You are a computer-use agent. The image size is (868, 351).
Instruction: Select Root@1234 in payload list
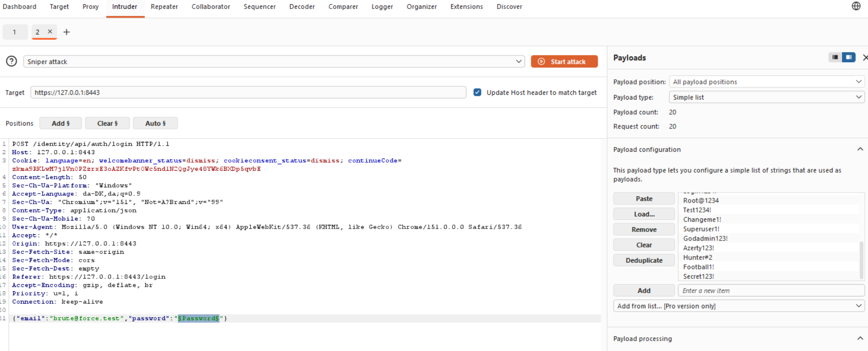[x=701, y=200]
